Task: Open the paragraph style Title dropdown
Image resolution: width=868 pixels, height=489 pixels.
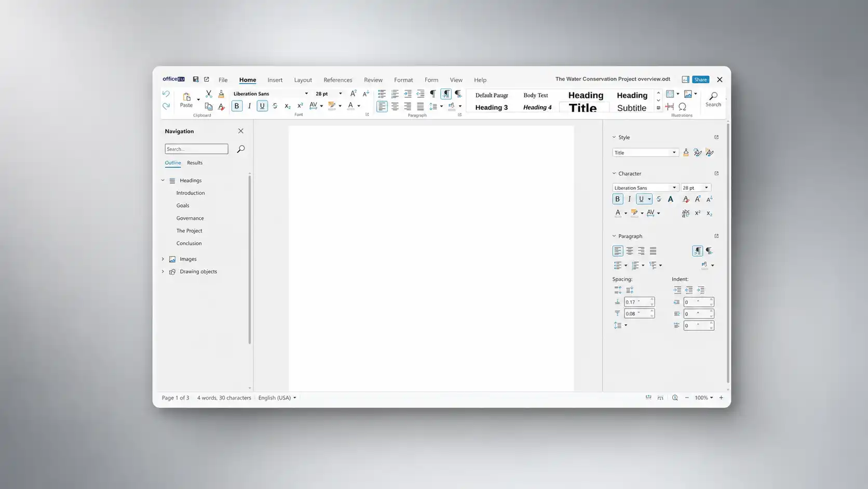Action: 674,153
